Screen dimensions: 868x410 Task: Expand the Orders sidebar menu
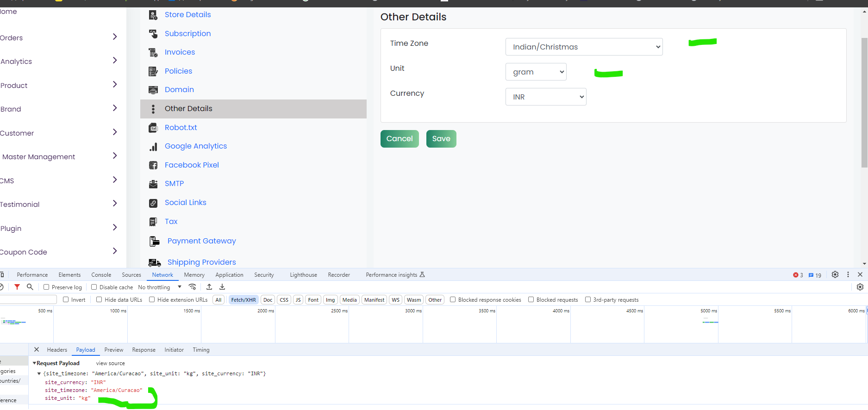115,37
